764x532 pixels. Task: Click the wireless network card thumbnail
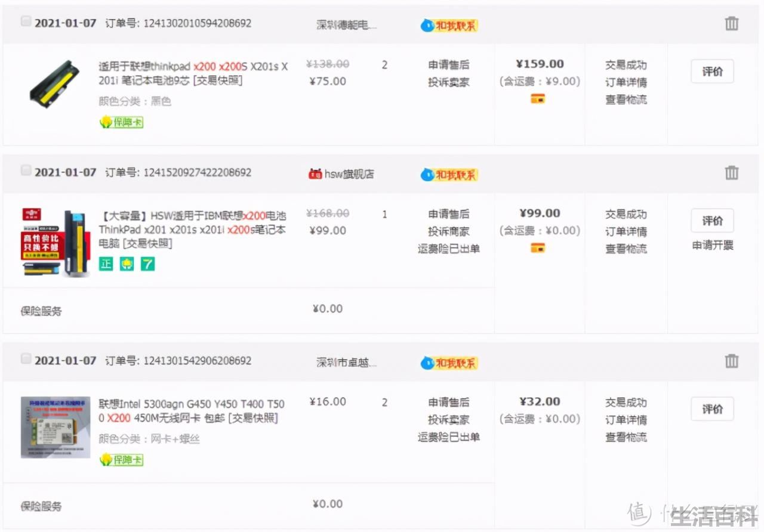[x=56, y=427]
